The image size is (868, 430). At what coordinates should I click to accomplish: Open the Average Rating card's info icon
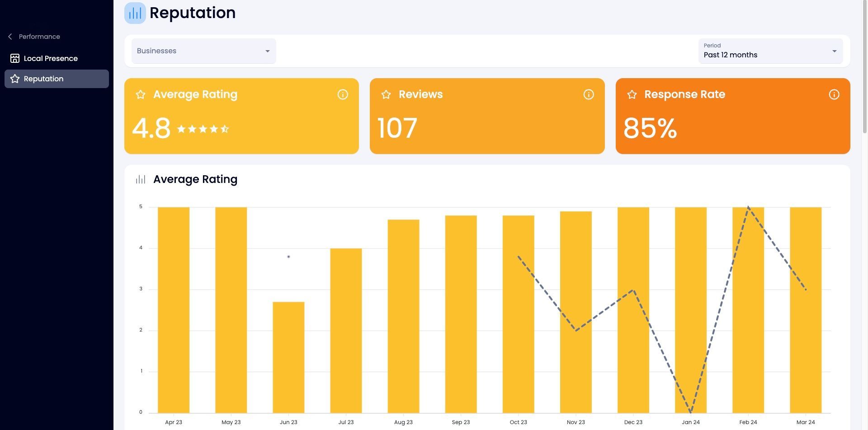tap(343, 94)
